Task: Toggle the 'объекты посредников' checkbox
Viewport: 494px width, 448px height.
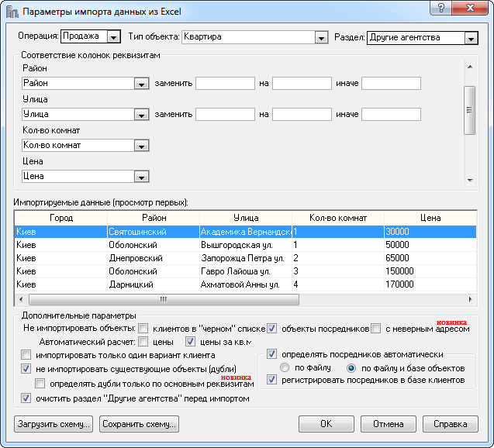Action: pos(272,328)
